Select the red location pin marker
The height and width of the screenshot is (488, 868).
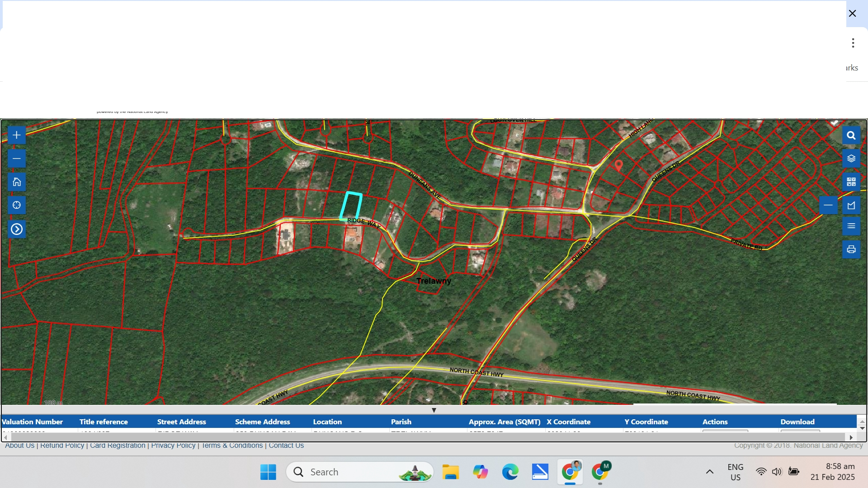pyautogui.click(x=618, y=165)
